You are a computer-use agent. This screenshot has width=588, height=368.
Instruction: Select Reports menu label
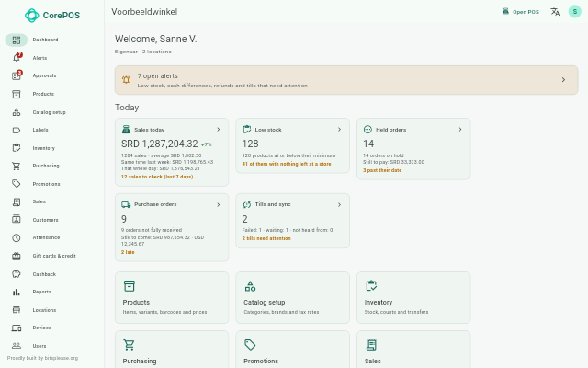point(42,293)
